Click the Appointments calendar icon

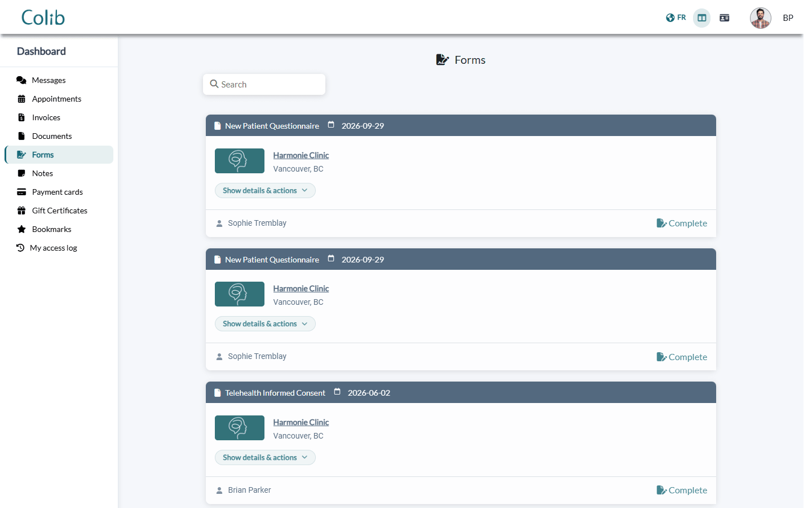click(x=21, y=99)
